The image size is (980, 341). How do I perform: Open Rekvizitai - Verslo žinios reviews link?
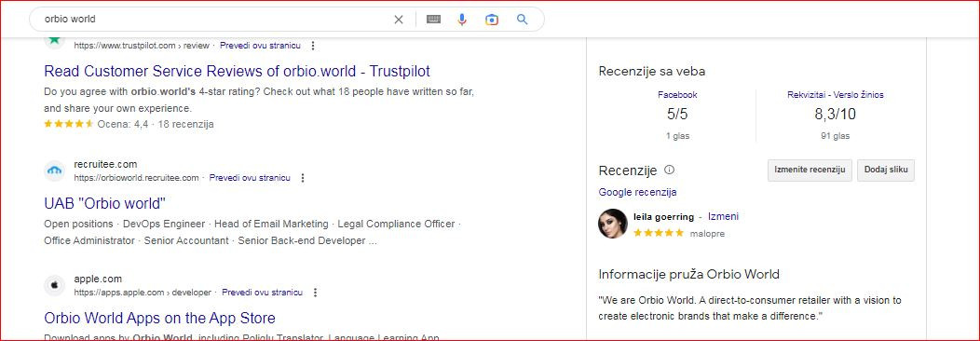[x=836, y=95]
